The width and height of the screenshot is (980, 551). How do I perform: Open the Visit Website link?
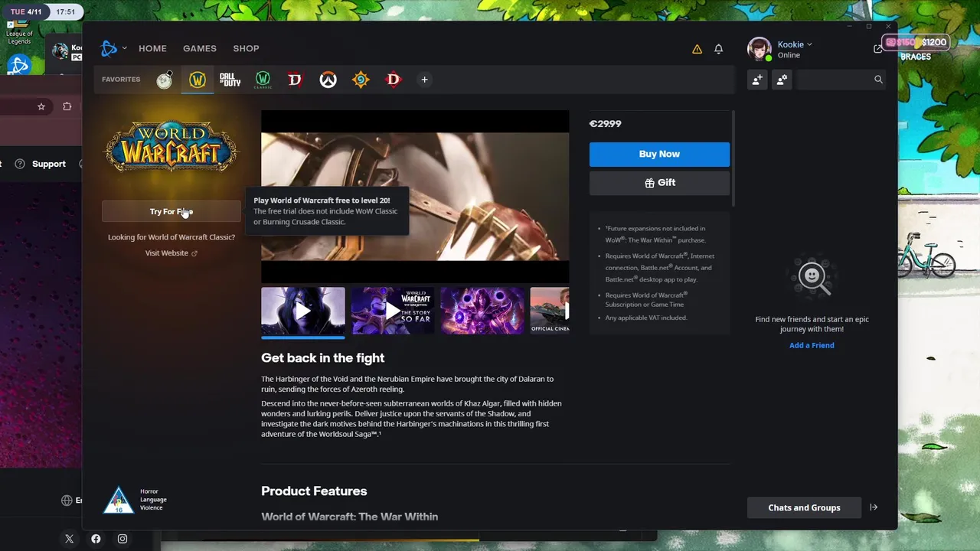(171, 253)
